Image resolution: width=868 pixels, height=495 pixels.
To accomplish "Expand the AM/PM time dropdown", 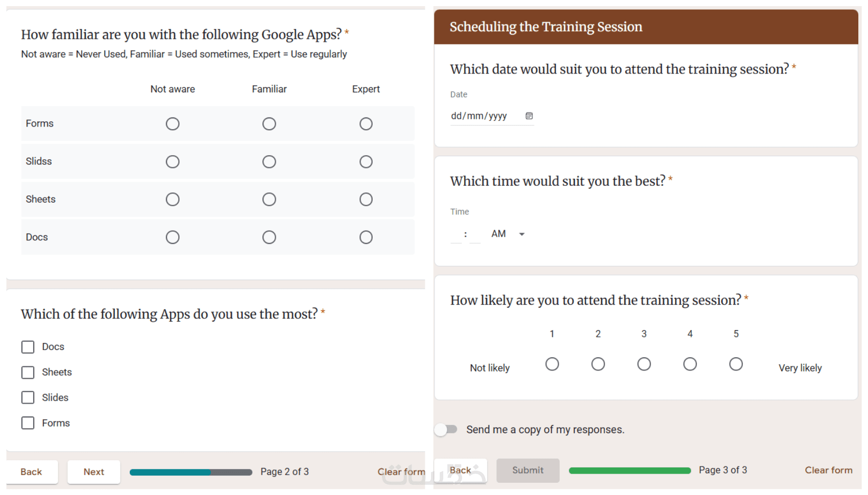I will pos(521,234).
